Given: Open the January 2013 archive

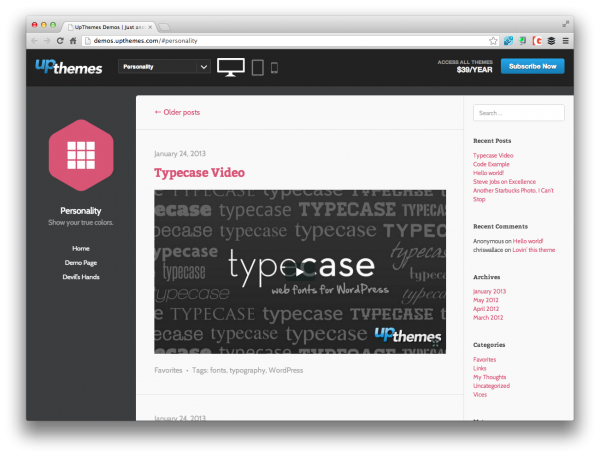Looking at the screenshot, I should click(489, 291).
